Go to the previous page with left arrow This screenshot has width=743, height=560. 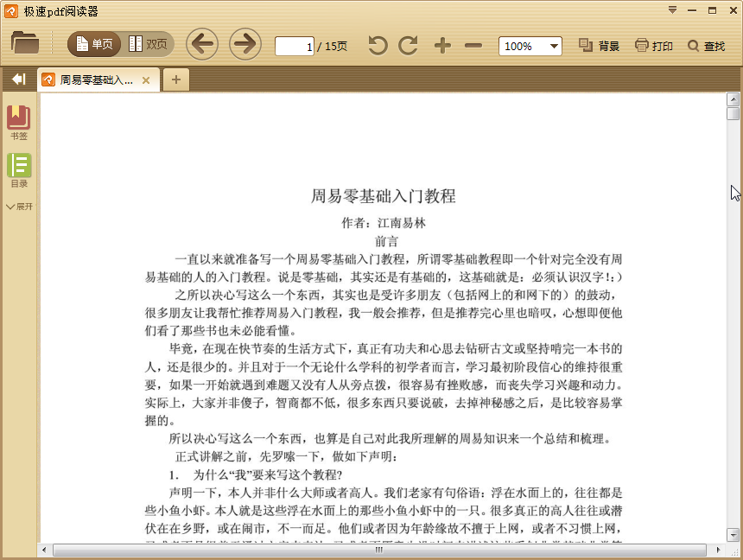click(x=202, y=45)
